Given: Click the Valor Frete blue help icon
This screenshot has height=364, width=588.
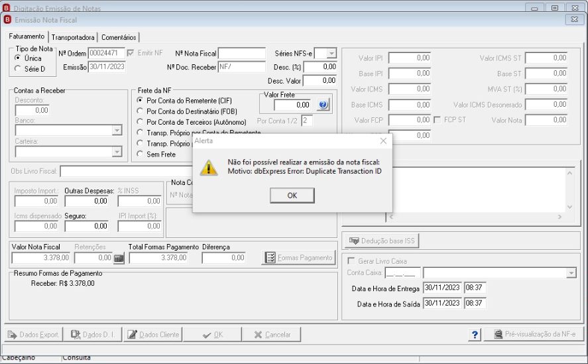Looking at the screenshot, I should 323,105.
